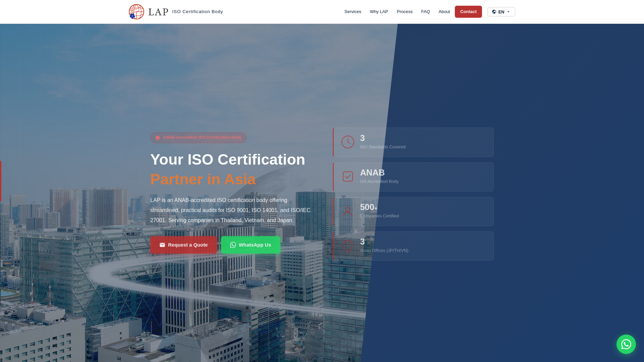Click the shield icon in Asian Offices card
644x362 pixels.
tap(348, 246)
